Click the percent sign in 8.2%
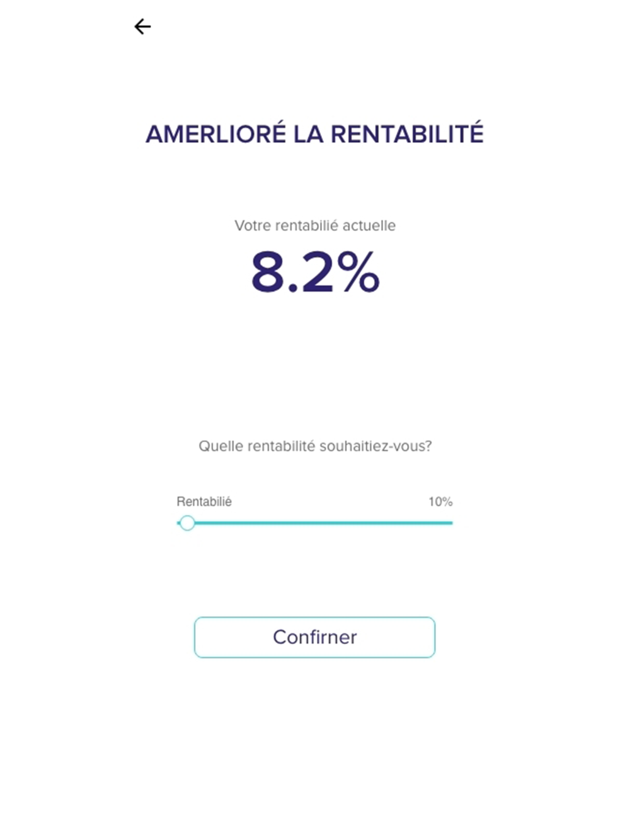 [x=357, y=272]
